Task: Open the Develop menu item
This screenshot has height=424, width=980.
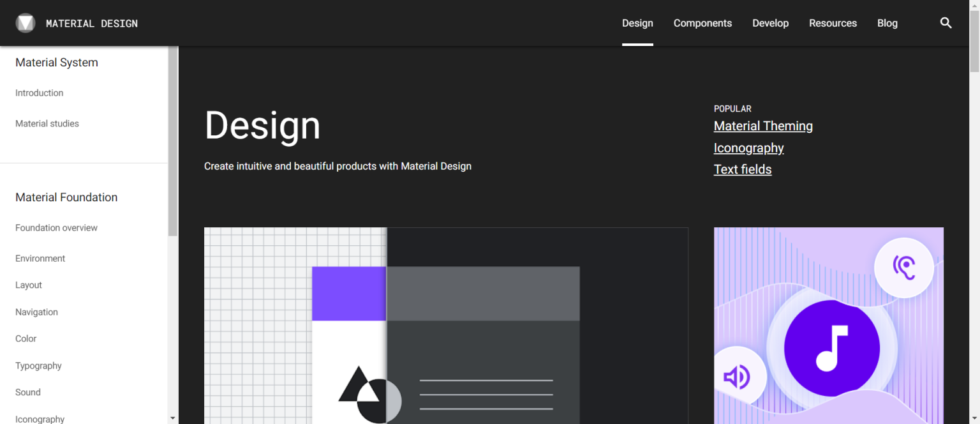Action: tap(770, 23)
